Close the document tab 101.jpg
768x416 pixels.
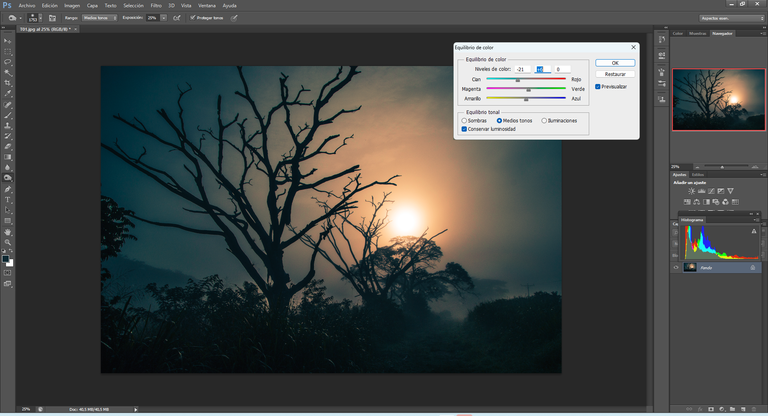[x=75, y=29]
